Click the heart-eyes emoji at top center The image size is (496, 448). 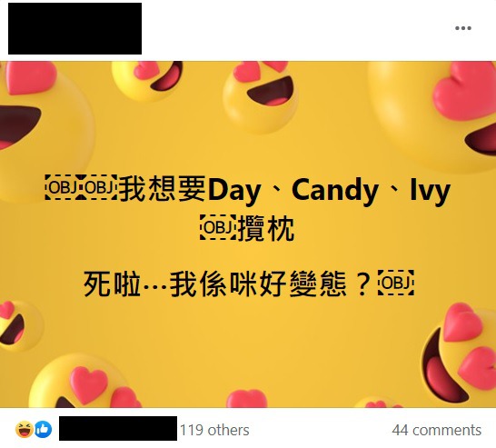point(261,95)
